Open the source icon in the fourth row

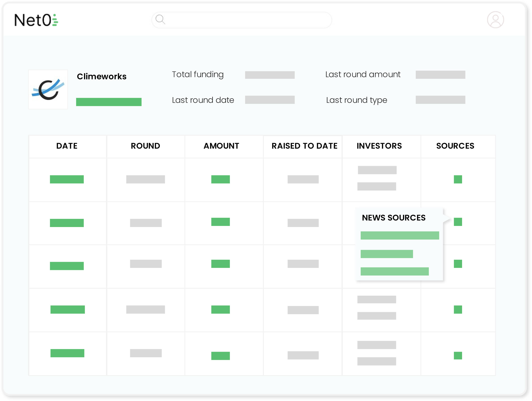pos(458,310)
